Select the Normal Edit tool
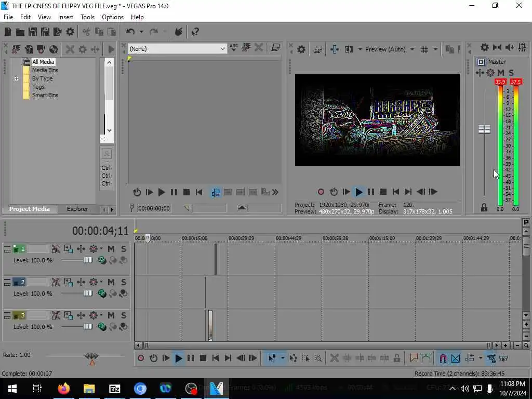This screenshot has height=399, width=532. (272, 358)
